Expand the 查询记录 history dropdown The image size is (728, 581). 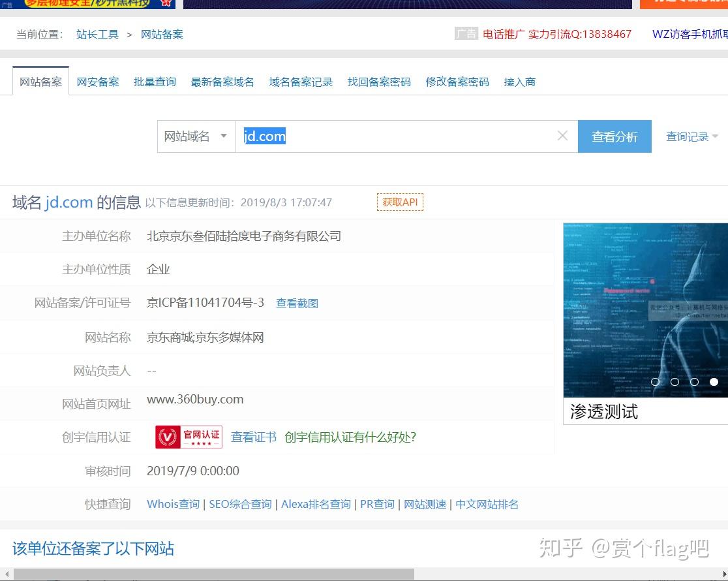[x=691, y=136]
